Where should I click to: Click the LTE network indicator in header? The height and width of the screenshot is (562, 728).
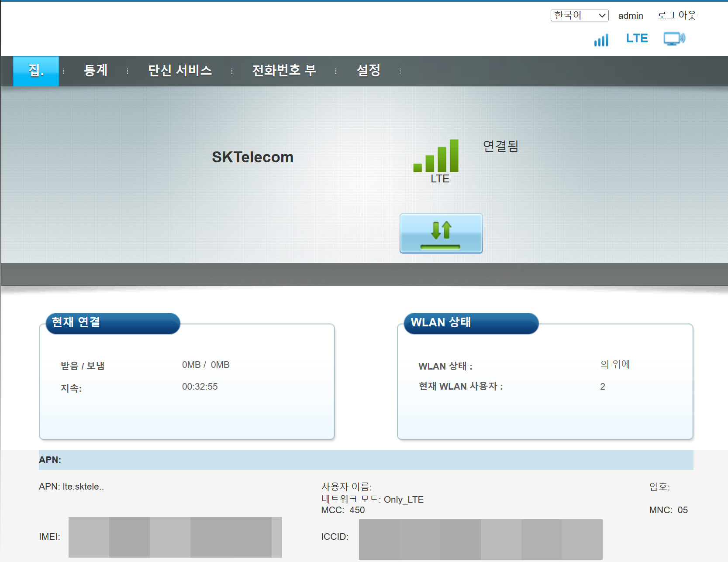637,38
